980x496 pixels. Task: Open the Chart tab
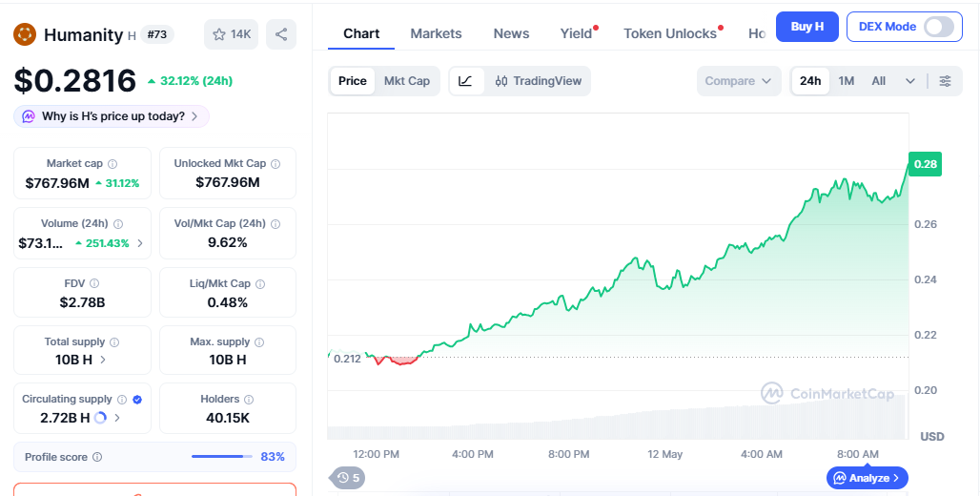[x=361, y=33]
